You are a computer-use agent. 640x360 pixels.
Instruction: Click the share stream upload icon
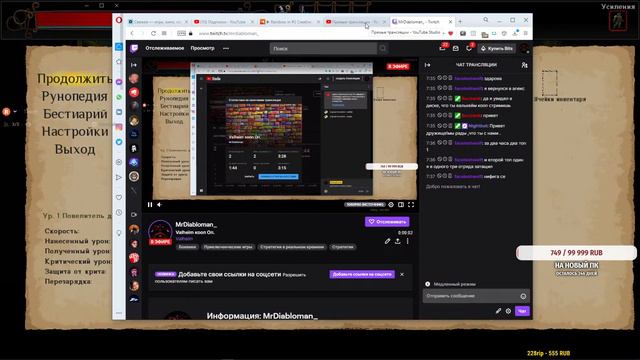click(x=398, y=241)
